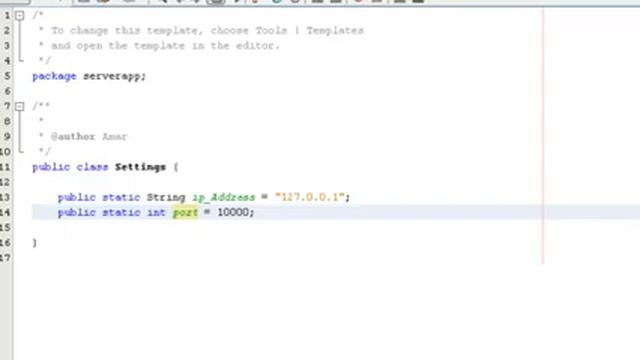Click the package keyword on line 5

pos(54,76)
